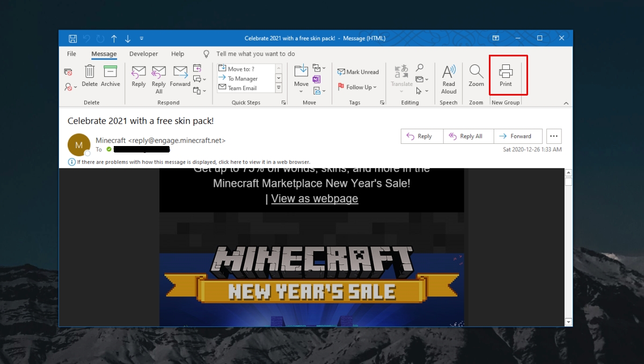Click the subject line 'Celebrate 2021 with a free skin pack!'

[141, 121]
